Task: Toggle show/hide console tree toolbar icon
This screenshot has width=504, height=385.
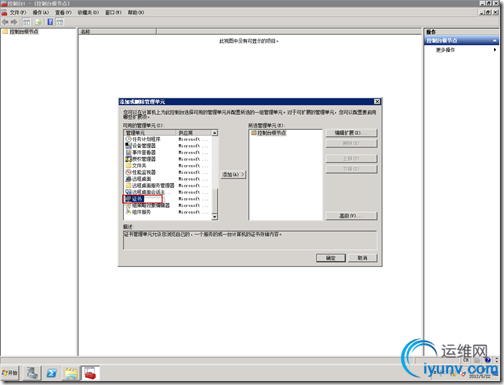Action: [x=26, y=22]
